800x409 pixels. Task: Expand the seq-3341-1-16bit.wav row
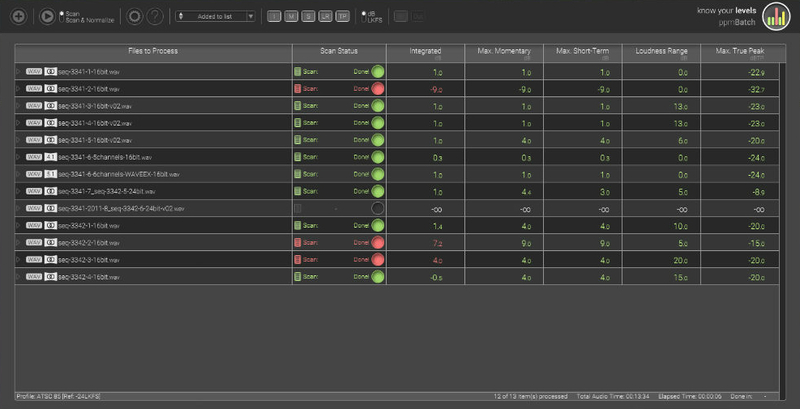point(19,72)
